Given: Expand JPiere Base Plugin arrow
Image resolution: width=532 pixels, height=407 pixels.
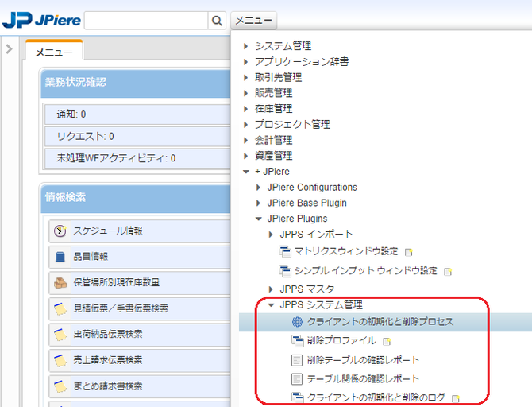Looking at the screenshot, I should (x=259, y=203).
